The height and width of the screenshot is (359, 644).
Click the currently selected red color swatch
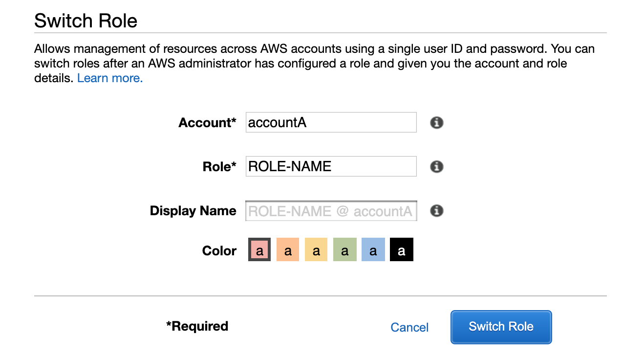[259, 249]
